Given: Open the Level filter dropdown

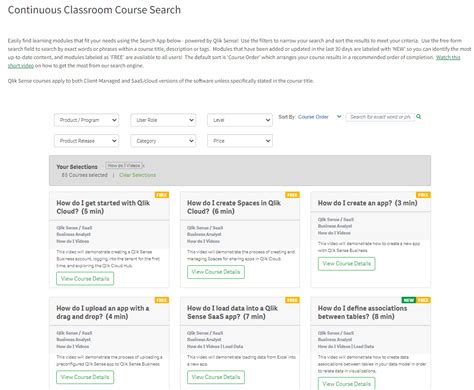Looking at the screenshot, I should point(240,120).
